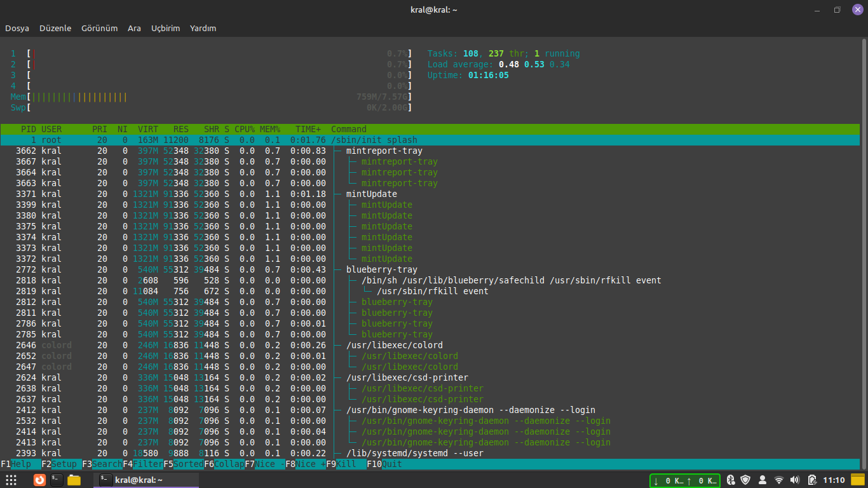Toggle sorting by the PID column header
Viewport: 868px width, 488px height.
(29, 129)
